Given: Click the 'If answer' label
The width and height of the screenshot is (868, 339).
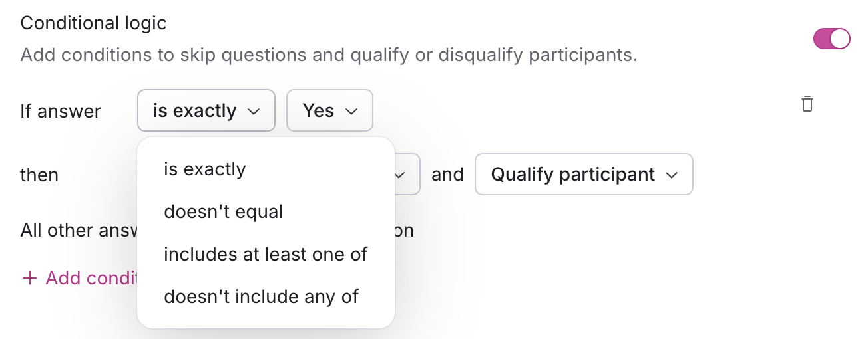Looking at the screenshot, I should (x=61, y=111).
